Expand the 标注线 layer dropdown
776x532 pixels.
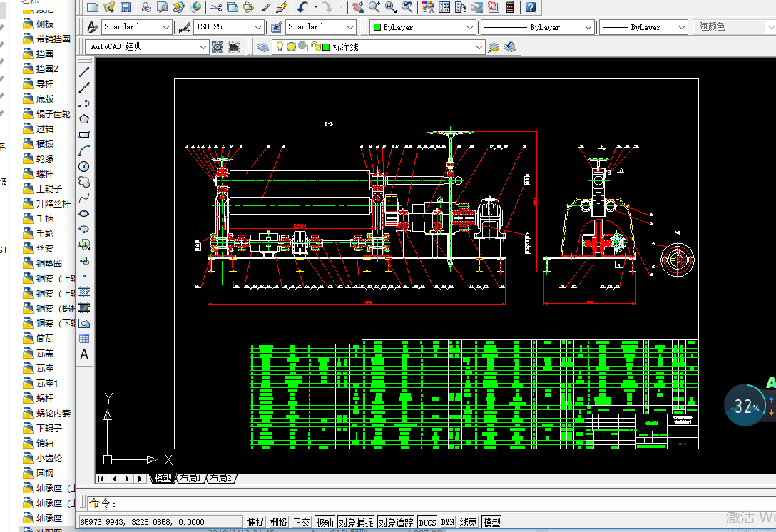click(x=479, y=47)
